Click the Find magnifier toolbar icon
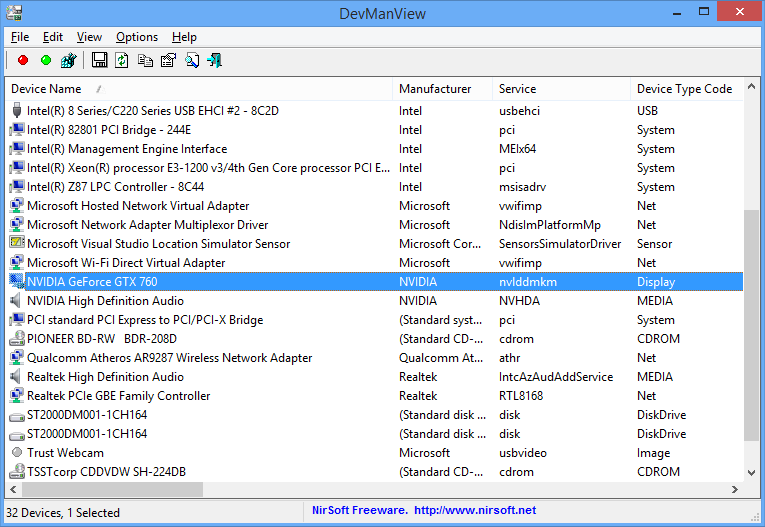Screen dimensions: 765x527 click(x=192, y=61)
